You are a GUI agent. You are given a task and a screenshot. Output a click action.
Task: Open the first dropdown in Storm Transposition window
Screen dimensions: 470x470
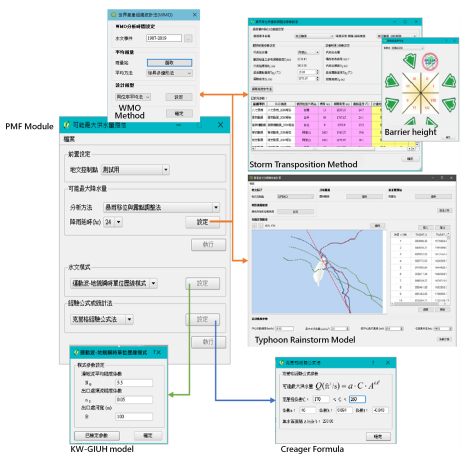[x=314, y=36]
